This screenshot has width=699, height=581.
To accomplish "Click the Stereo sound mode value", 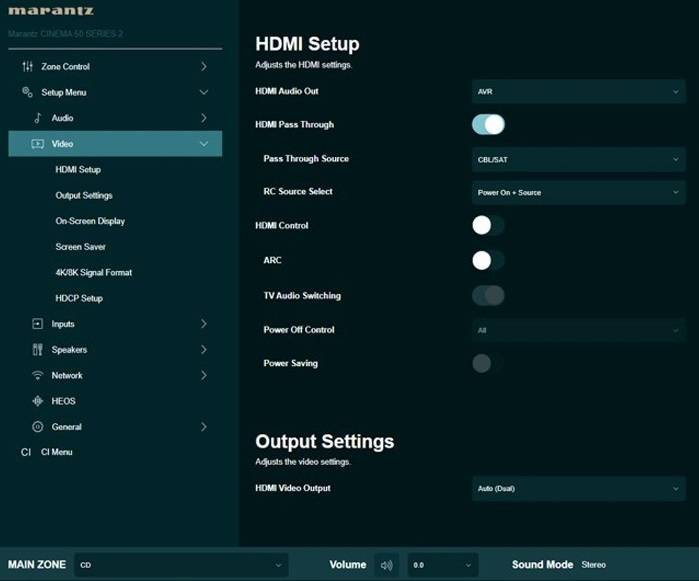I will coord(593,565).
